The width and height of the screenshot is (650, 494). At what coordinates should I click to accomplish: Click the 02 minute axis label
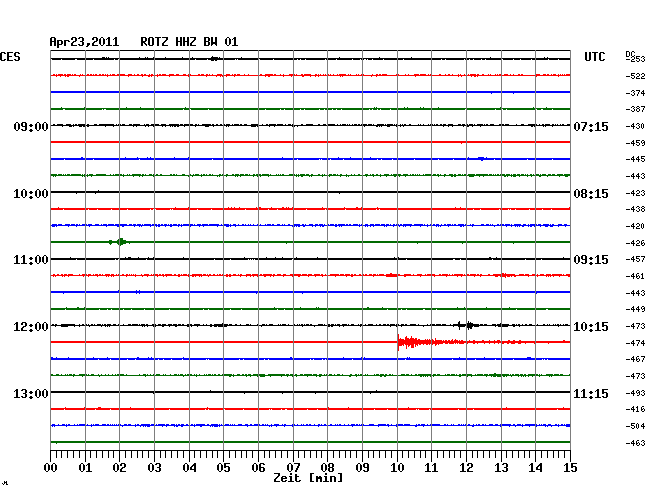pos(119,468)
